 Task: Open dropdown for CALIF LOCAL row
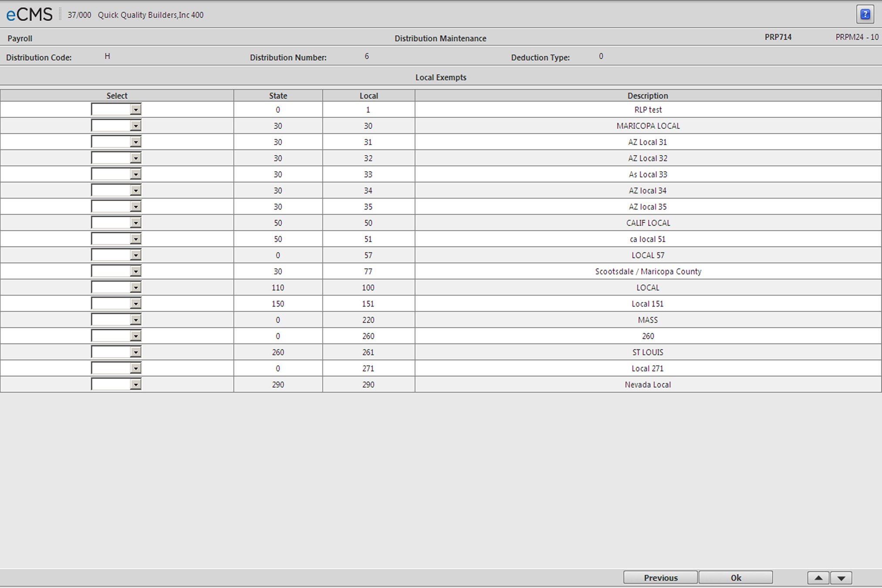(136, 223)
